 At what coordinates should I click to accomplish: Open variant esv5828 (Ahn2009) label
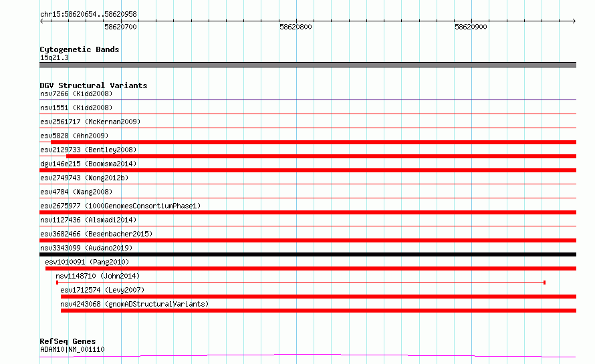coord(74,136)
